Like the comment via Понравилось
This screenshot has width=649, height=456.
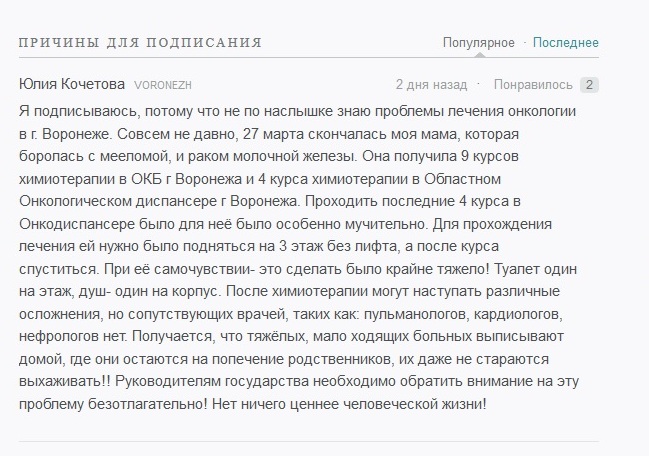pos(533,85)
